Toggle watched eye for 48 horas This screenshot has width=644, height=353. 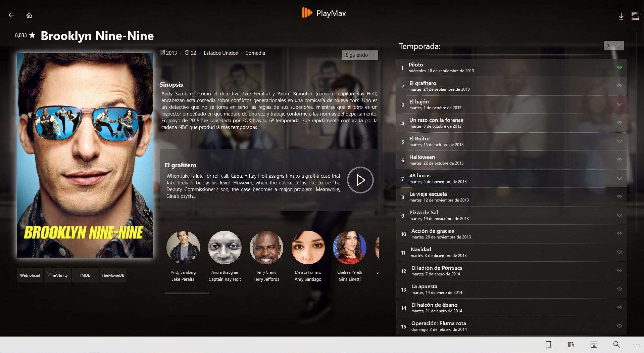pyautogui.click(x=620, y=178)
